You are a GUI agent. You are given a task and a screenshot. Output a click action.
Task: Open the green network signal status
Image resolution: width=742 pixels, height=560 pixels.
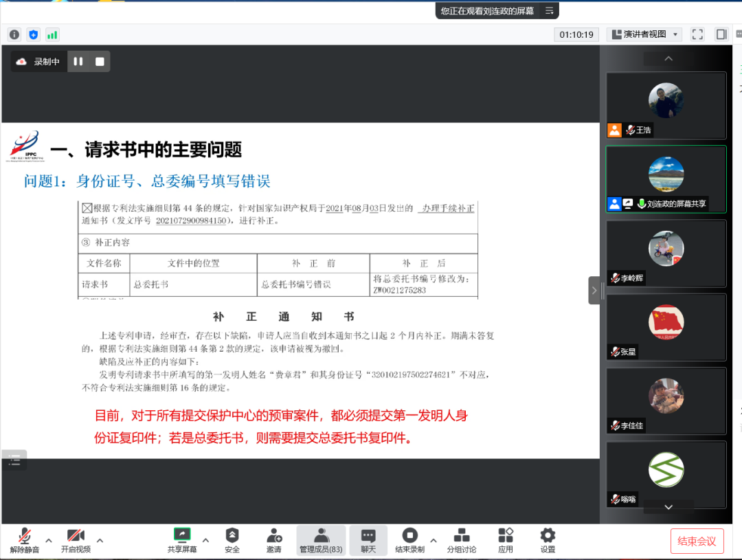(52, 34)
